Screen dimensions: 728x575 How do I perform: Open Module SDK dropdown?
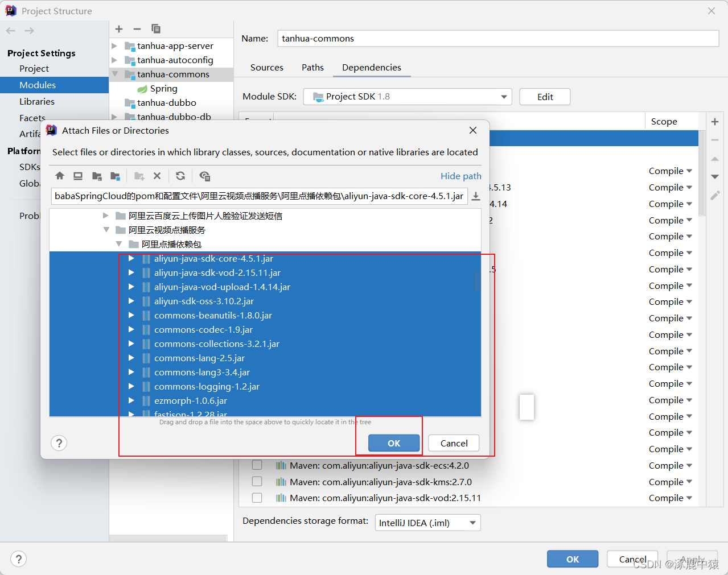coord(408,97)
